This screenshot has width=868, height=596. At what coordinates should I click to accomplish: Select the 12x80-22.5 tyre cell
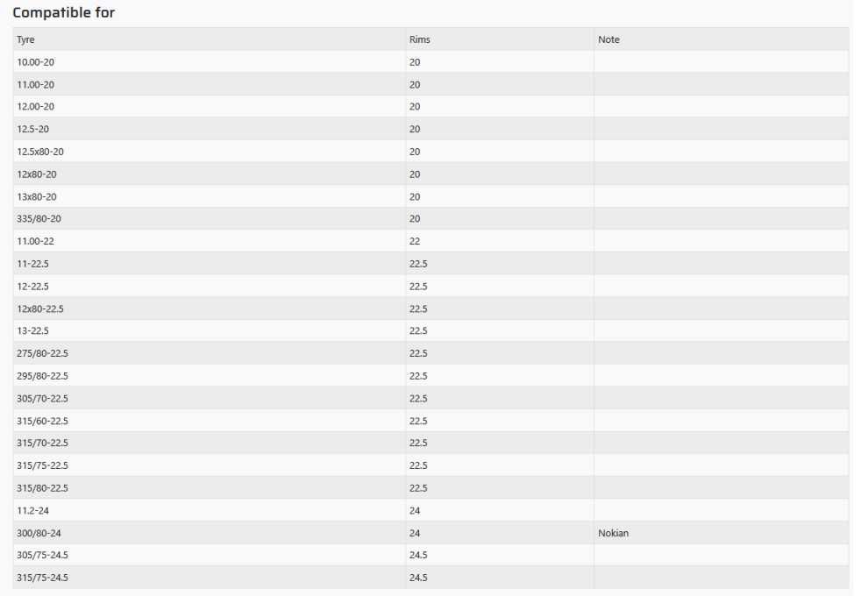[x=40, y=309]
